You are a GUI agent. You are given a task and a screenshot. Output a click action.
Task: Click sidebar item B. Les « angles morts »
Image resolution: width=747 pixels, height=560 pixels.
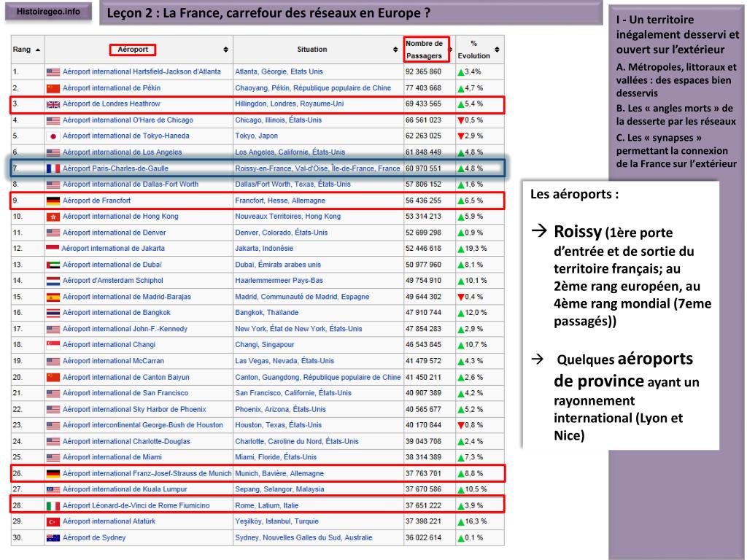pos(676,114)
